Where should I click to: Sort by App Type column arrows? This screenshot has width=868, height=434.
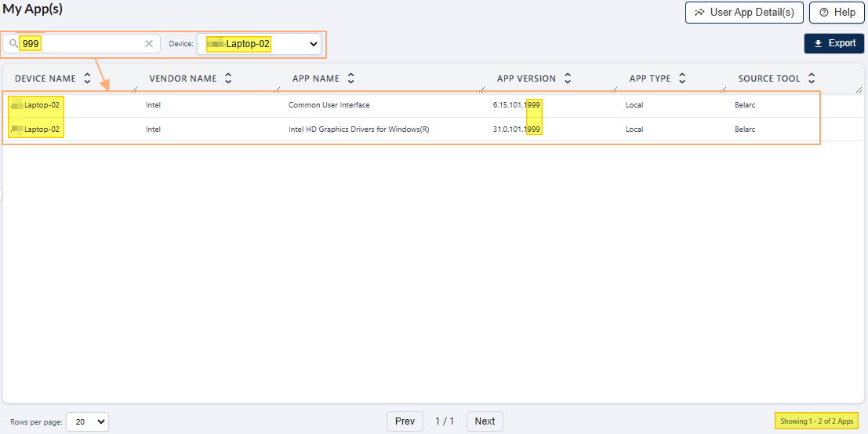pyautogui.click(x=682, y=78)
